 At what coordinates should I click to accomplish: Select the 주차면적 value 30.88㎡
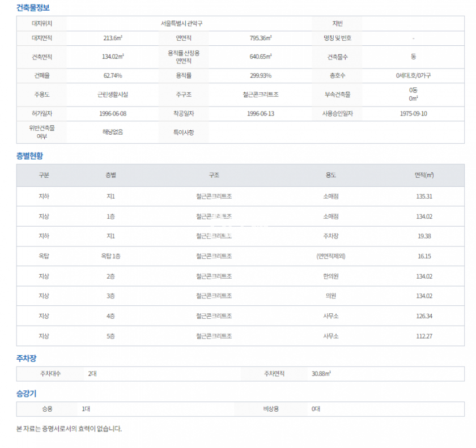pos(321,374)
